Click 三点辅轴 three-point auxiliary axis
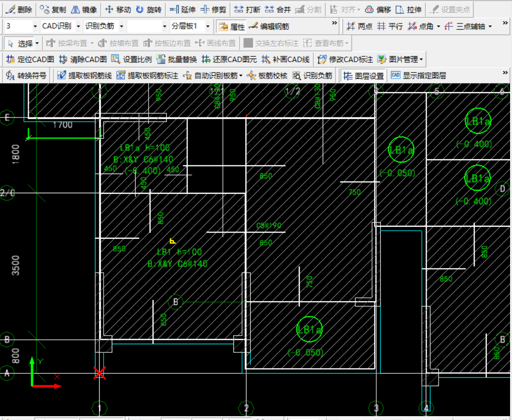This screenshot has width=512, height=420. (465, 26)
